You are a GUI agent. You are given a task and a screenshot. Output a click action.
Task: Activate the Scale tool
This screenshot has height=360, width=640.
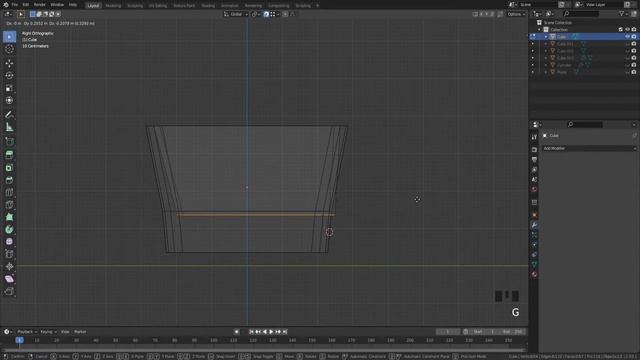tap(9, 88)
